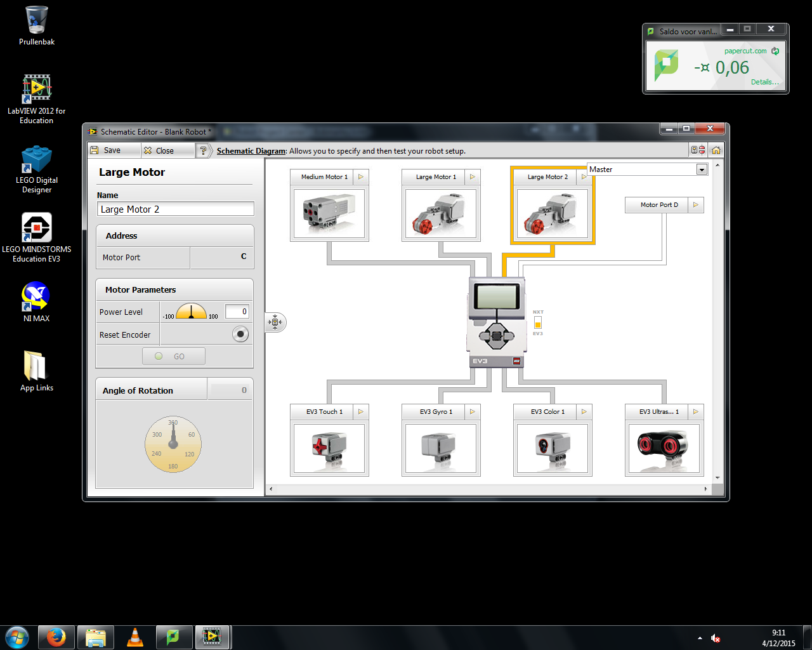Select the EV3 Touch 1 sensor image

point(329,448)
